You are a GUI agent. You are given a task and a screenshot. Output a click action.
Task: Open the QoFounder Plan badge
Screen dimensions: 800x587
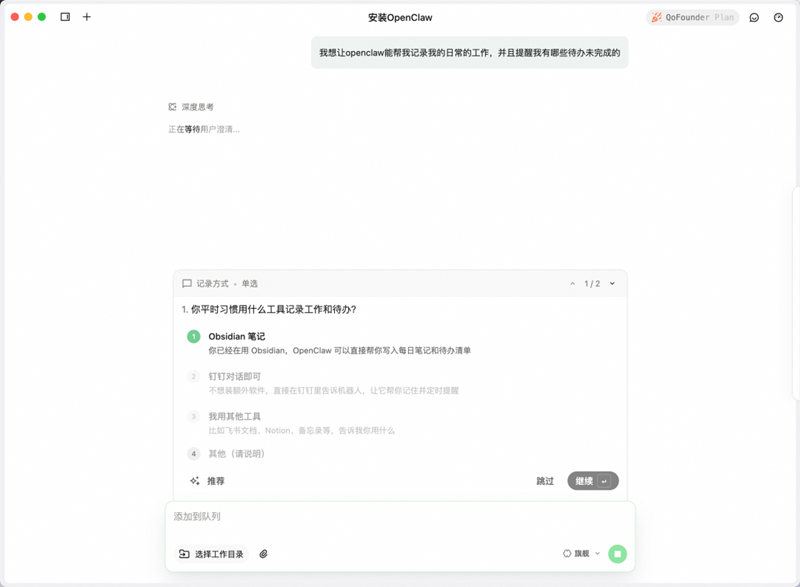pos(692,17)
